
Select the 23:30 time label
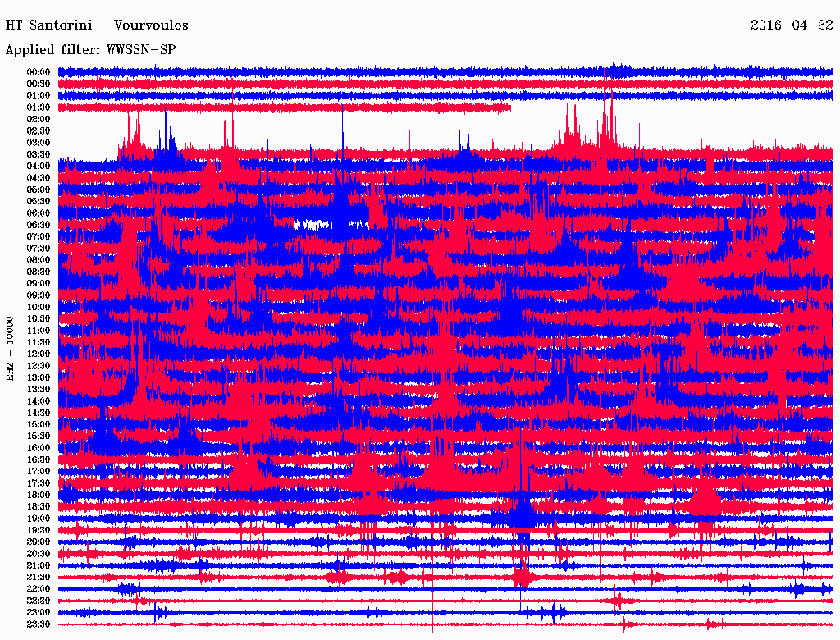tap(39, 624)
